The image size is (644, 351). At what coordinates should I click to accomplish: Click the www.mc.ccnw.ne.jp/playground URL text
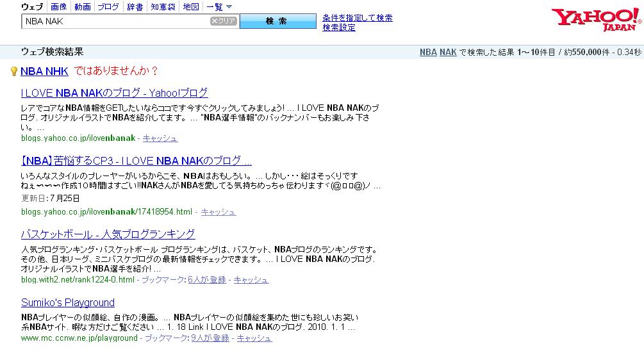[79, 338]
